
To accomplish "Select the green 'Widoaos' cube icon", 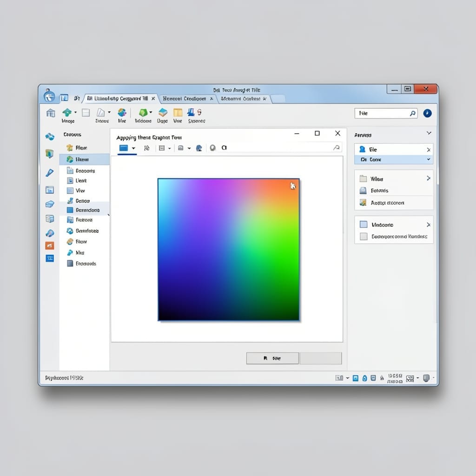I will click(x=143, y=112).
